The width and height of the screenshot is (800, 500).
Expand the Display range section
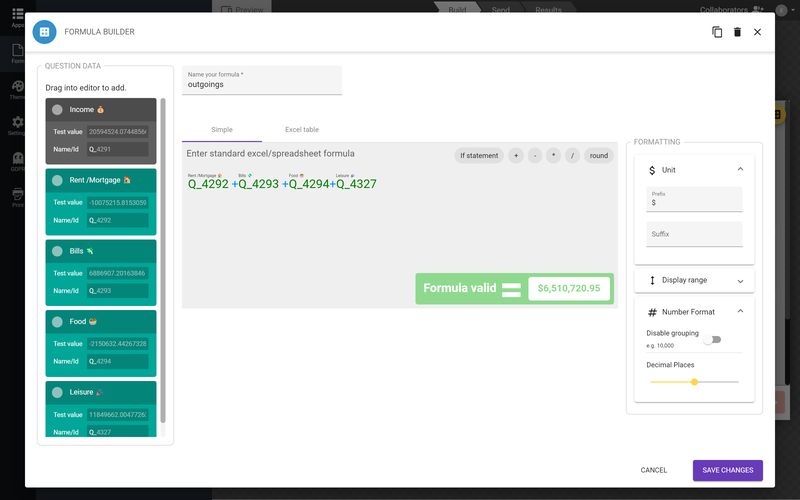[740, 281]
